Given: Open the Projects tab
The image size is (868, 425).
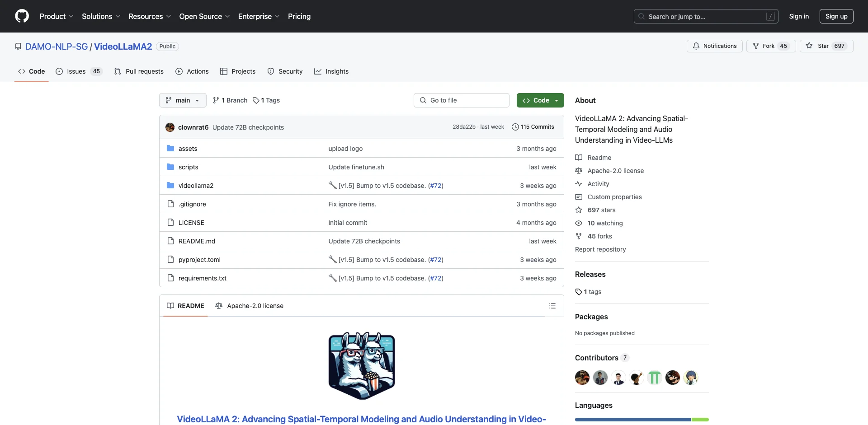Looking at the screenshot, I should pos(238,71).
